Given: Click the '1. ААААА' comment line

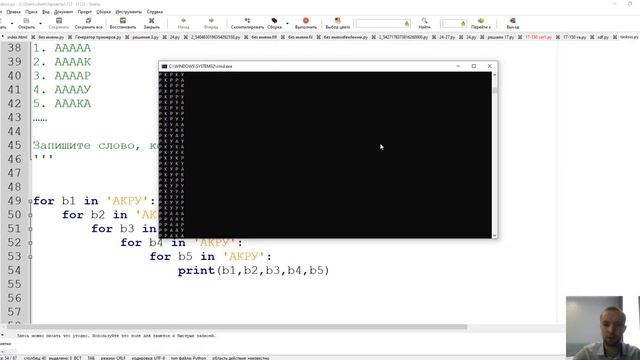Looking at the screenshot, I should coord(62,48).
